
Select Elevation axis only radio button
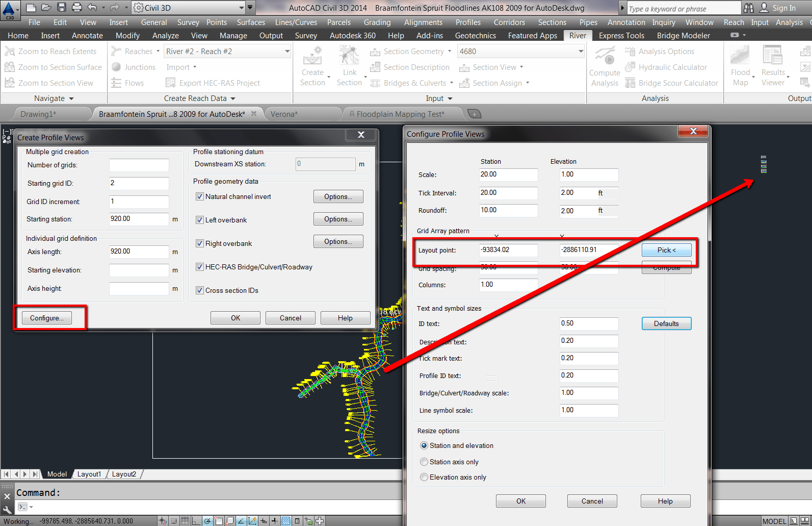[x=424, y=477]
